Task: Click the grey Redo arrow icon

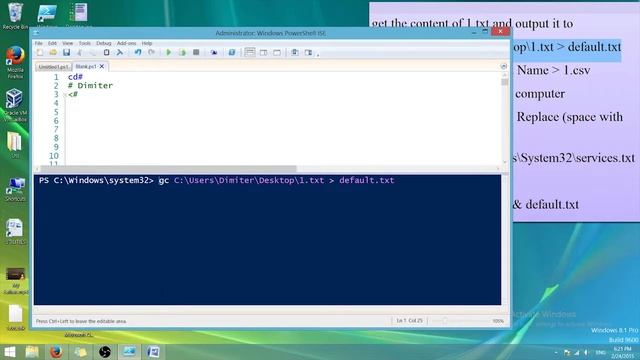Action: (151, 52)
